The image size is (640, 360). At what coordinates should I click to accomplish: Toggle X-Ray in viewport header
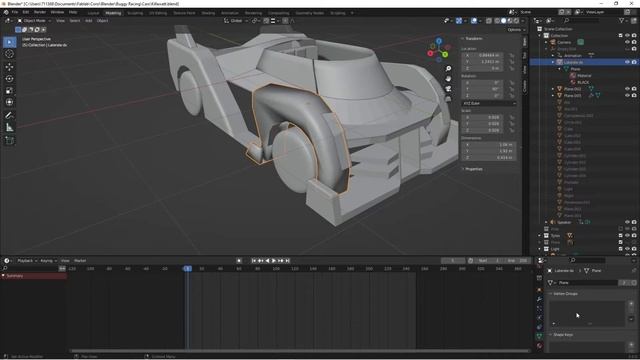(x=489, y=20)
